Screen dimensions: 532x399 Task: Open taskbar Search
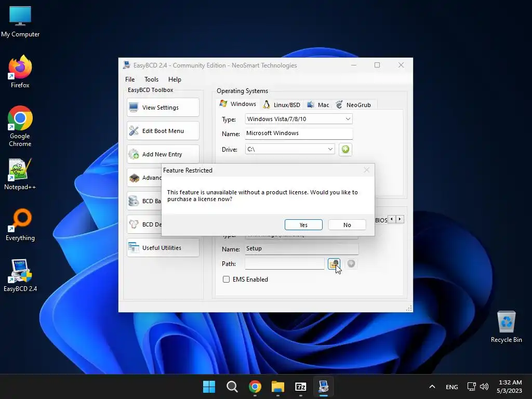(x=232, y=387)
